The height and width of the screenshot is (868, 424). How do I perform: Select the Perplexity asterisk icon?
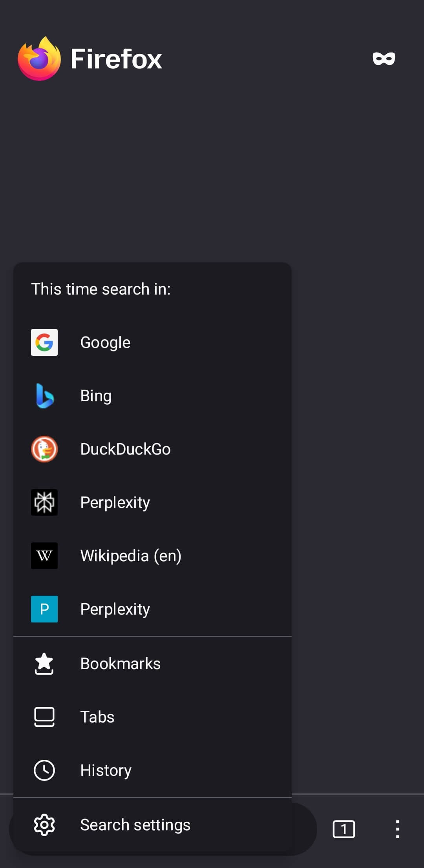[44, 502]
